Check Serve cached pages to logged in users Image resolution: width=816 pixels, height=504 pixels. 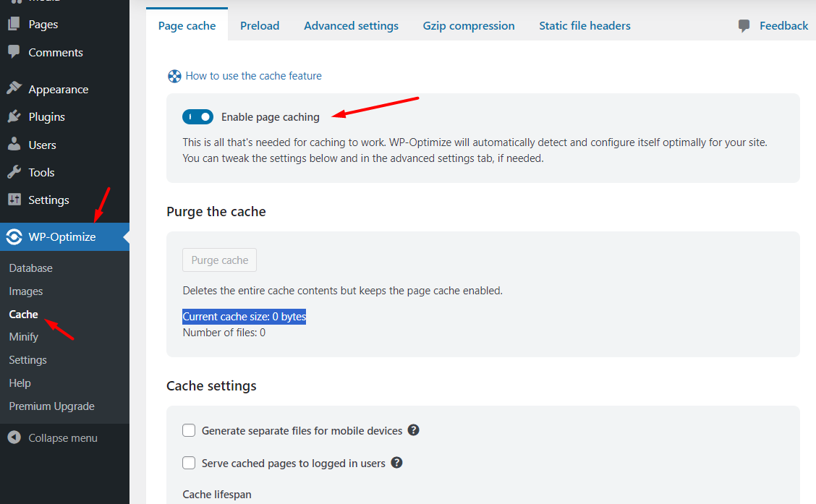pos(189,463)
